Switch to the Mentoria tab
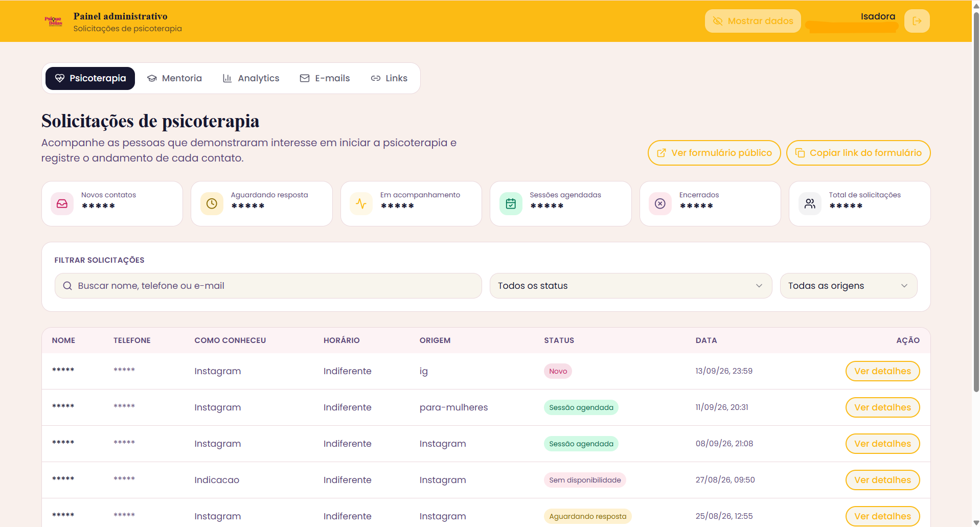Screen dimensions: 980x527 pyautogui.click(x=174, y=78)
